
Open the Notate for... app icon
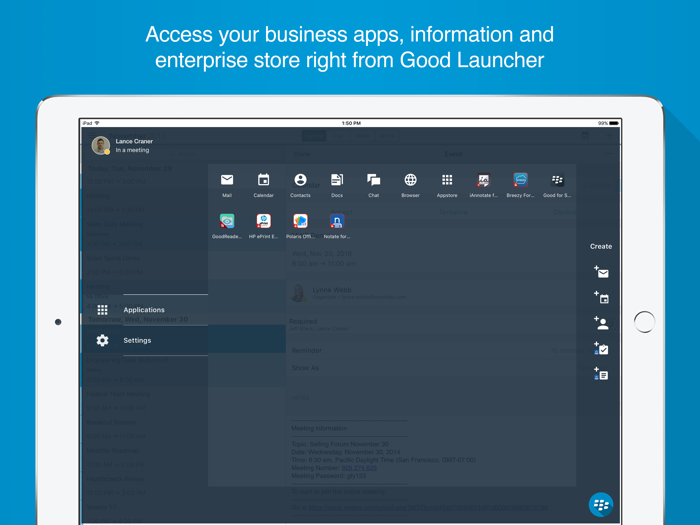pyautogui.click(x=337, y=221)
